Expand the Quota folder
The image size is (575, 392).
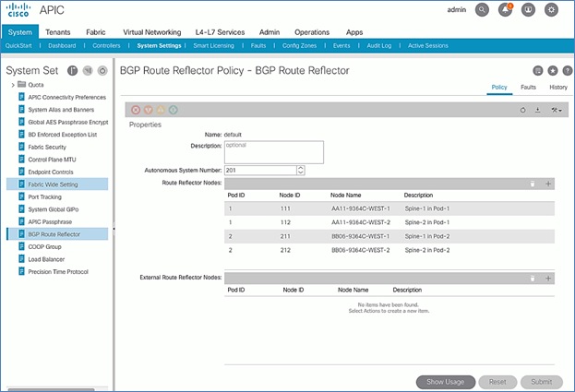click(x=13, y=85)
